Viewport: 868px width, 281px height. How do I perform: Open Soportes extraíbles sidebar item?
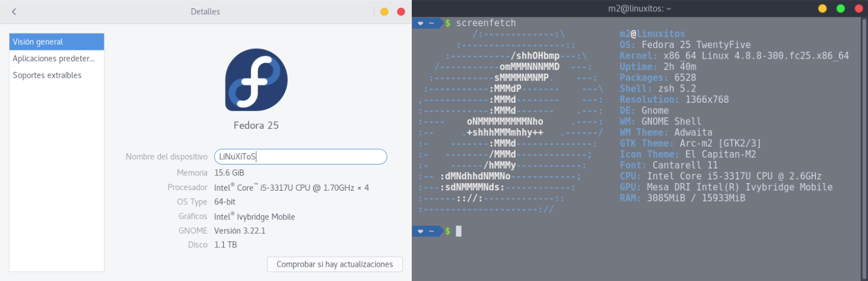click(x=57, y=75)
